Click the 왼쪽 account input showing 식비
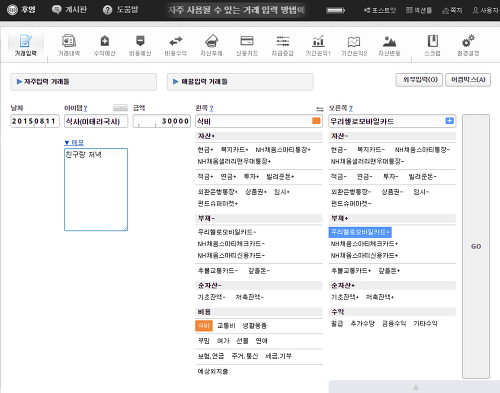Image resolution: width=500 pixels, height=393 pixels. (x=259, y=121)
